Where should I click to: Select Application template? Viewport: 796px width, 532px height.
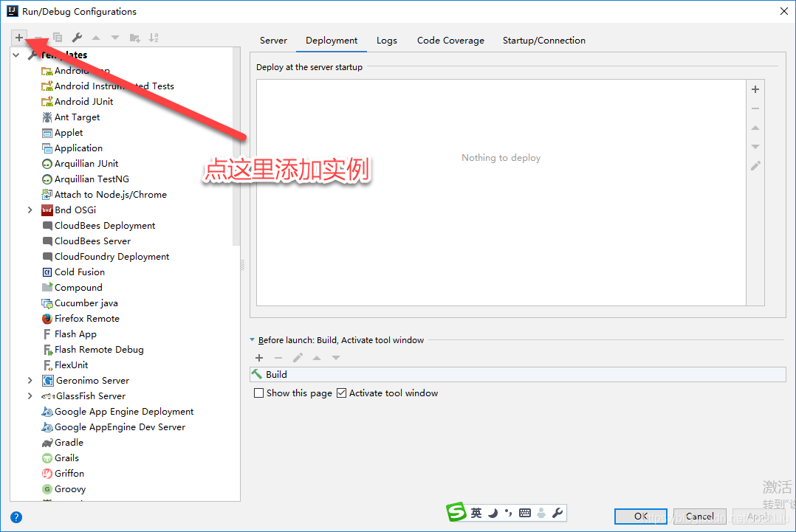[72, 148]
